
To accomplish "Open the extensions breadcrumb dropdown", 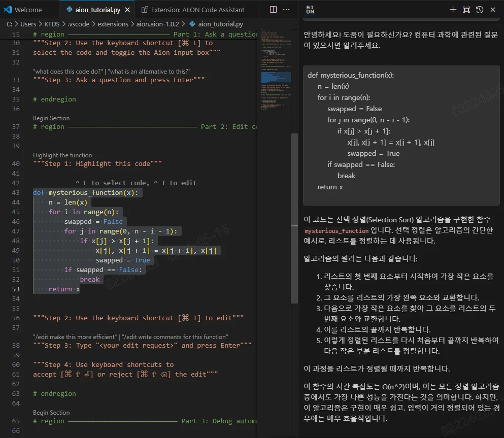I will tap(113, 23).
